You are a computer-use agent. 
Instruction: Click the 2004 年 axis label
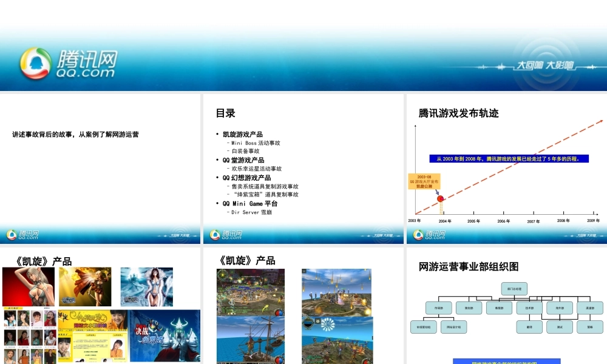[445, 221]
